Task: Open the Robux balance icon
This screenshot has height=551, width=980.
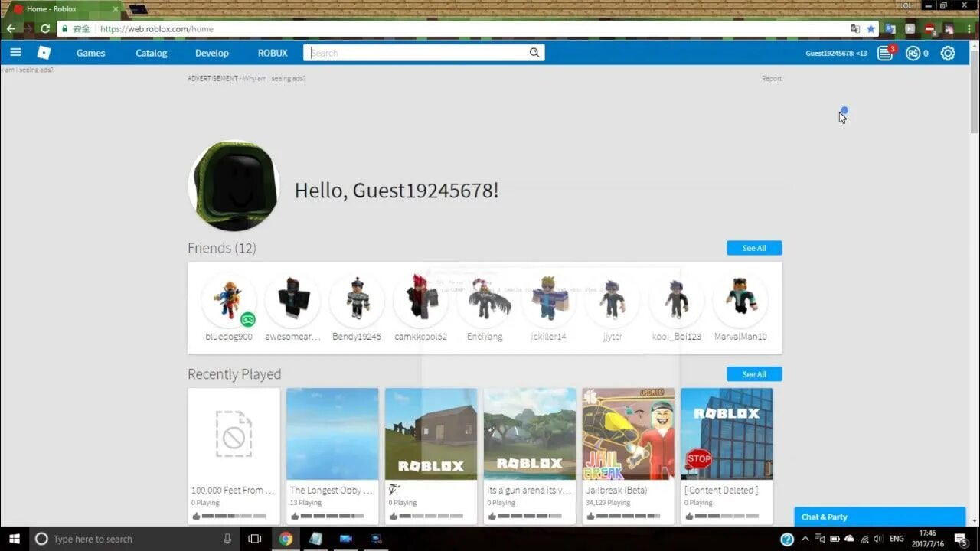Action: (913, 53)
